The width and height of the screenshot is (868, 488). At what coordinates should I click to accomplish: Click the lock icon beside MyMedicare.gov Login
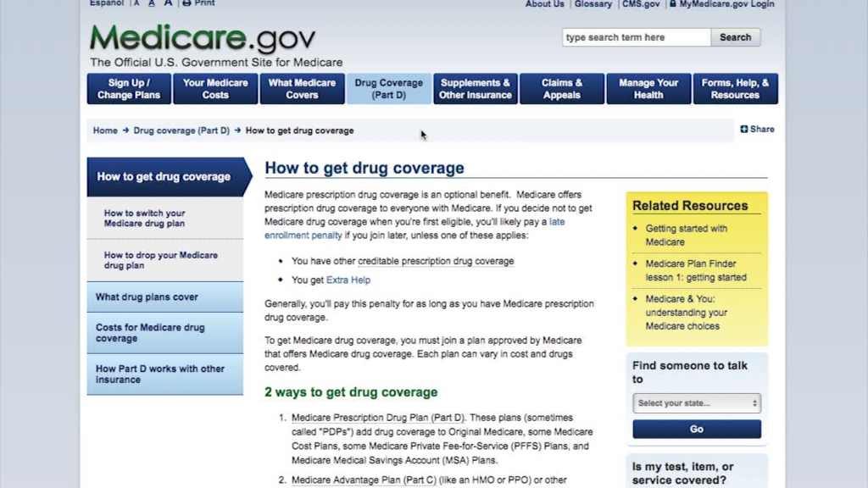(672, 4)
